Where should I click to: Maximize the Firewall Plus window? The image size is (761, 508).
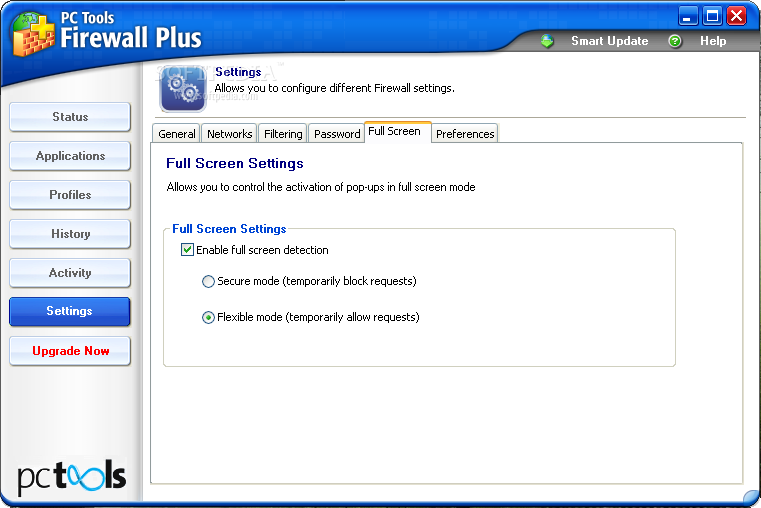[x=712, y=16]
